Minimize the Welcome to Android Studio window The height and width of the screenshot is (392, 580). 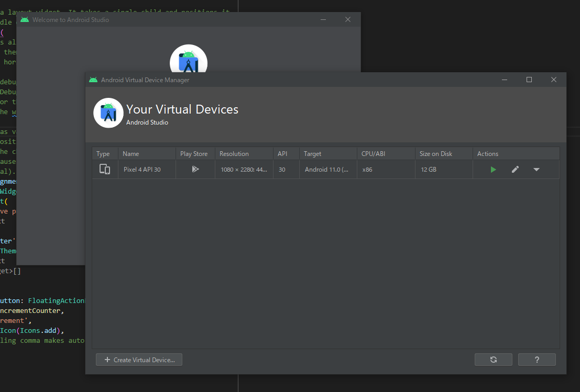(323, 19)
